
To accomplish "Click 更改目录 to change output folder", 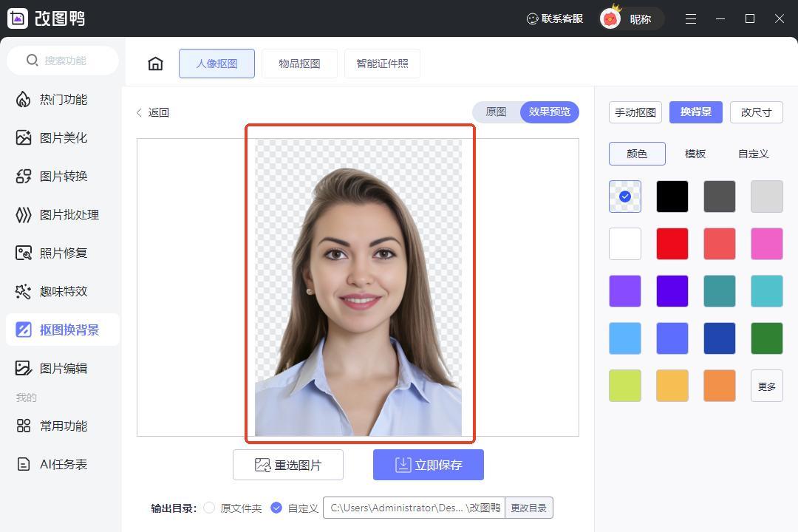I will pos(528,508).
